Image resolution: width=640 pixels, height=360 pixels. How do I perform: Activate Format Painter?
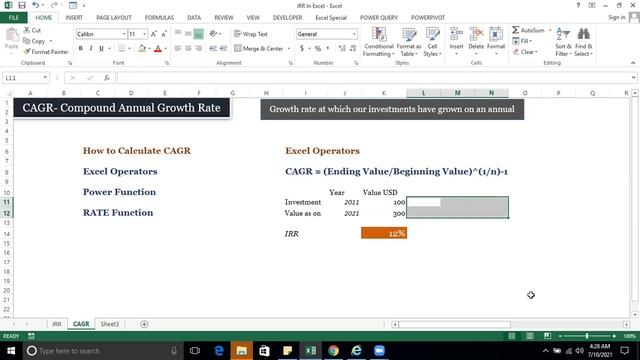(x=46, y=52)
